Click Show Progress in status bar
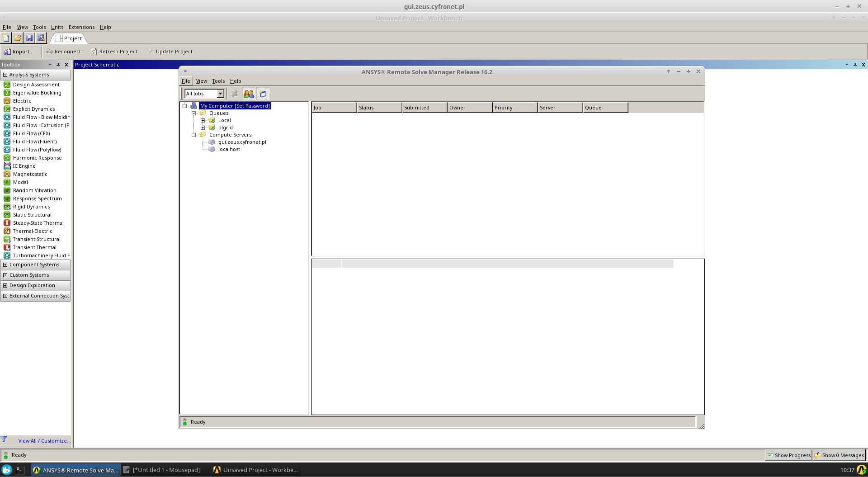 coord(788,455)
